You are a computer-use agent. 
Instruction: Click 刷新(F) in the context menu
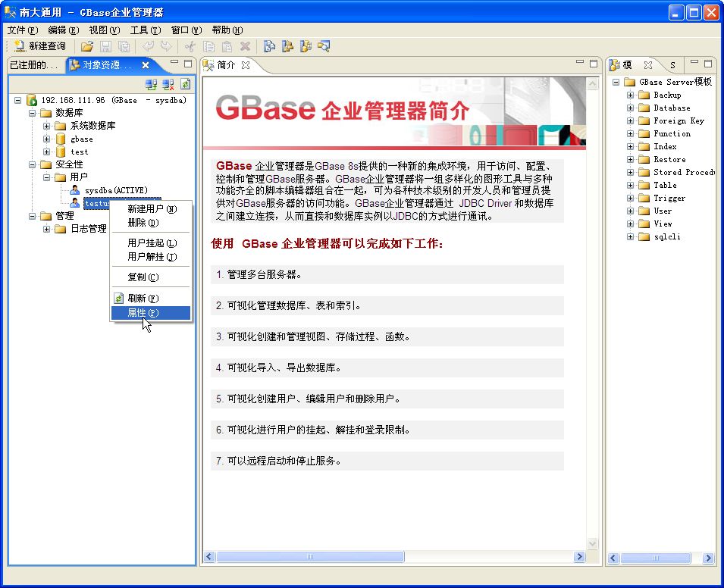151,299
